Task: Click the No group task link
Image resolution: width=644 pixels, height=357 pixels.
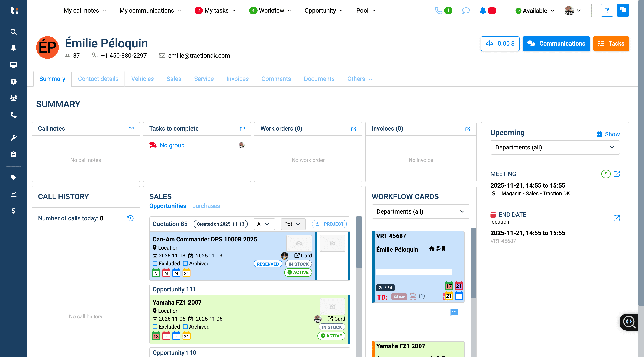Action: coord(172,145)
